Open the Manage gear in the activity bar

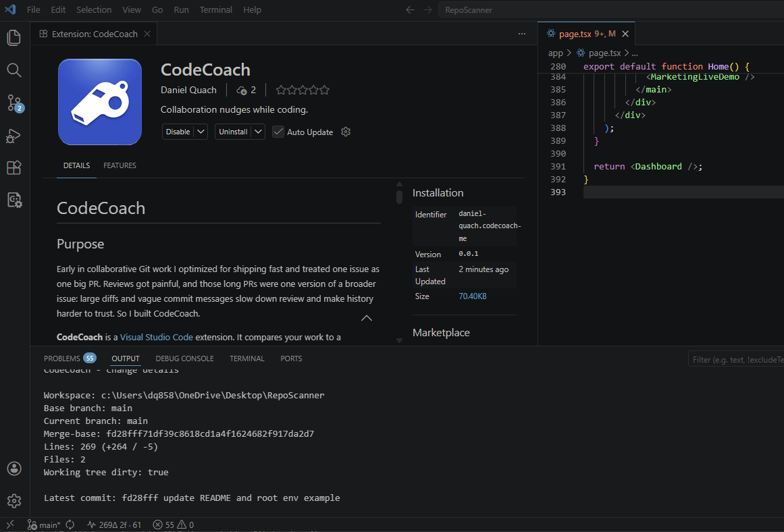click(x=14, y=500)
